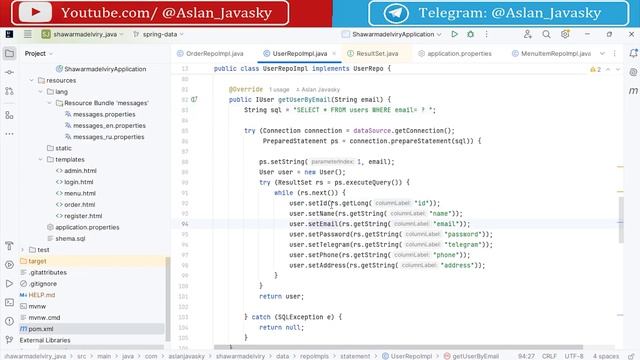Open the Git tool window
The height and width of the screenshot is (360, 640).
click(9, 340)
